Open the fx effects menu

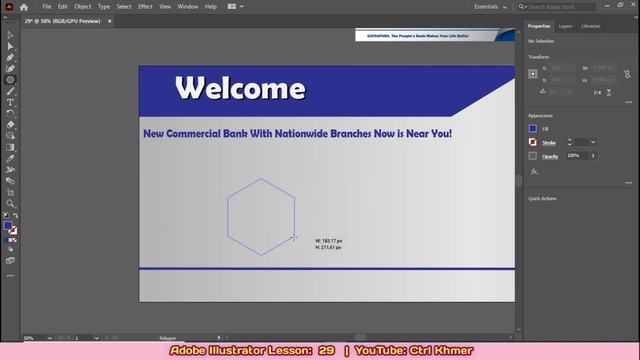point(535,172)
